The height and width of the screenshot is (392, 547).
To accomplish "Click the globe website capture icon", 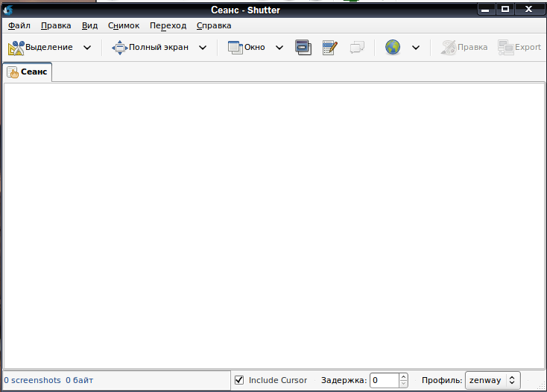I will (393, 47).
